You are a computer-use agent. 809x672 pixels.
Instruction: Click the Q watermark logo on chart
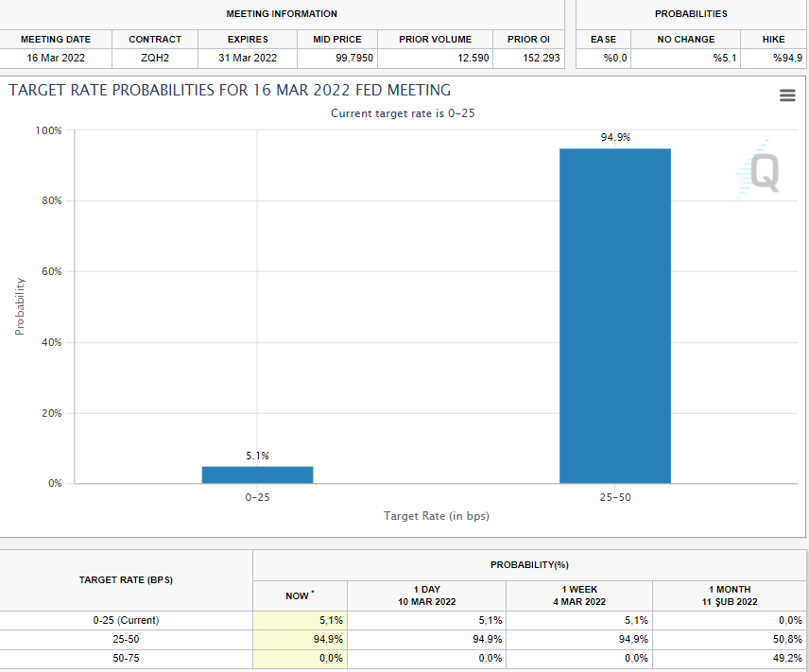click(x=760, y=172)
